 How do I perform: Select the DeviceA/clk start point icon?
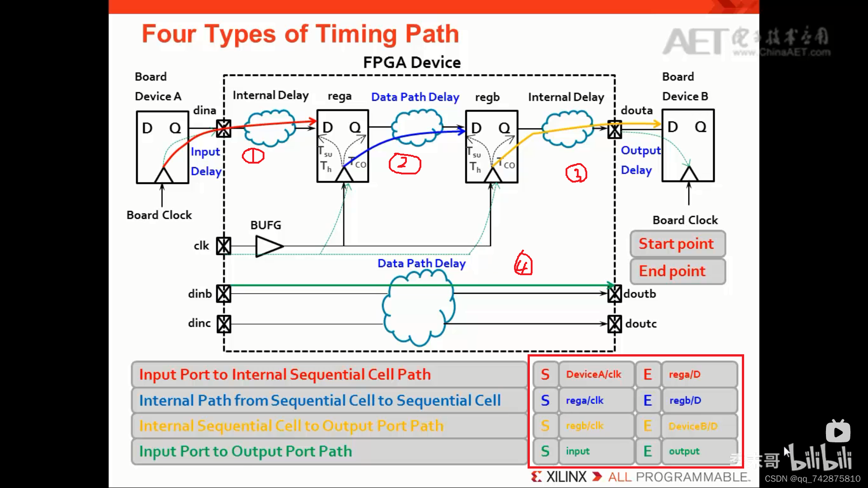pyautogui.click(x=544, y=374)
